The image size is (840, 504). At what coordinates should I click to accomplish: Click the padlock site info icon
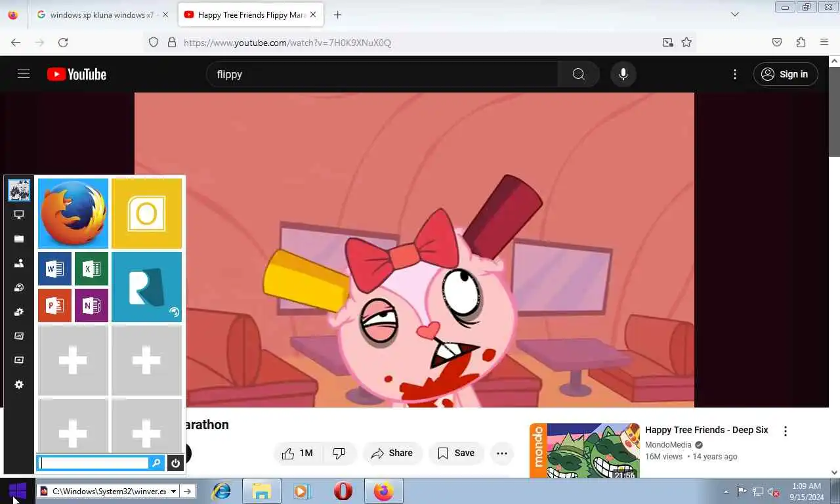172,42
